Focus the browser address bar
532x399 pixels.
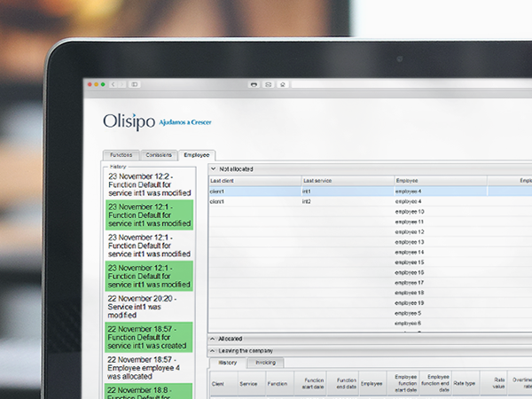coord(411,84)
